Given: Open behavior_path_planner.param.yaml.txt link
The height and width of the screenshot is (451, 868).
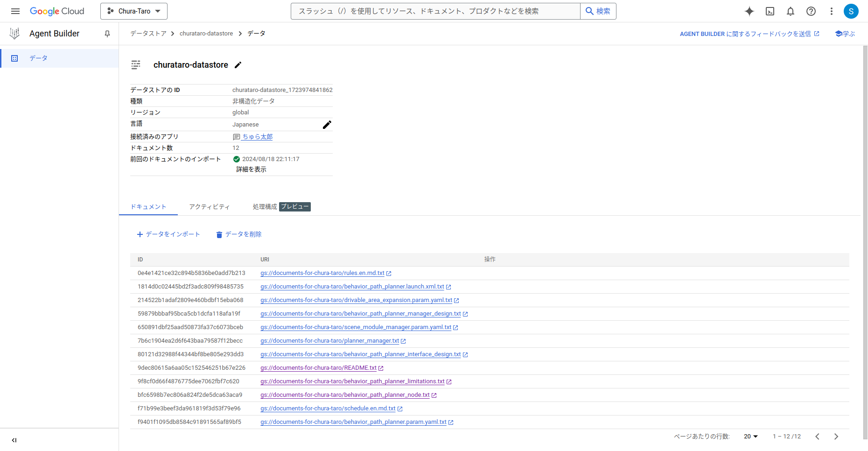Looking at the screenshot, I should 354,422.
